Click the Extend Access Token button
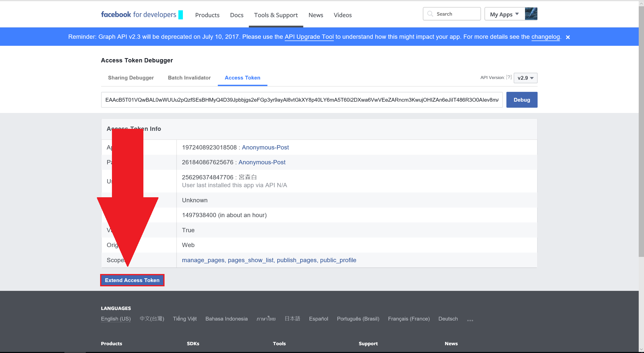The image size is (644, 353). (132, 280)
